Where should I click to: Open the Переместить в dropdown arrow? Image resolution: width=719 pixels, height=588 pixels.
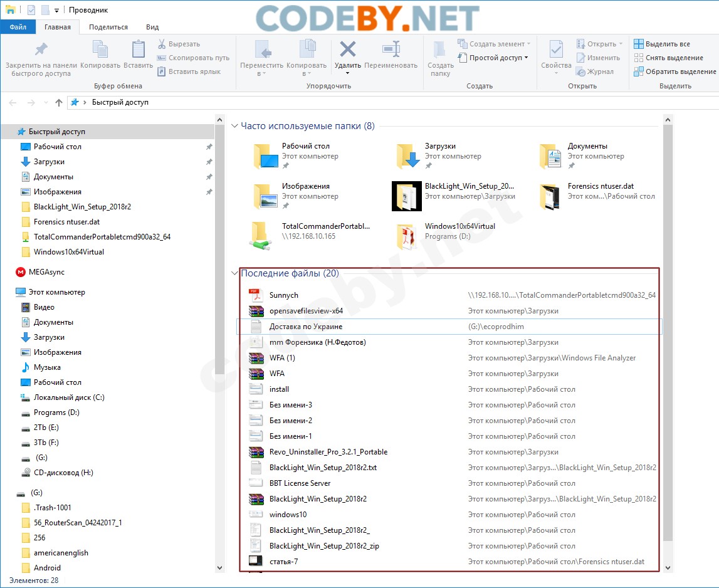[264, 74]
